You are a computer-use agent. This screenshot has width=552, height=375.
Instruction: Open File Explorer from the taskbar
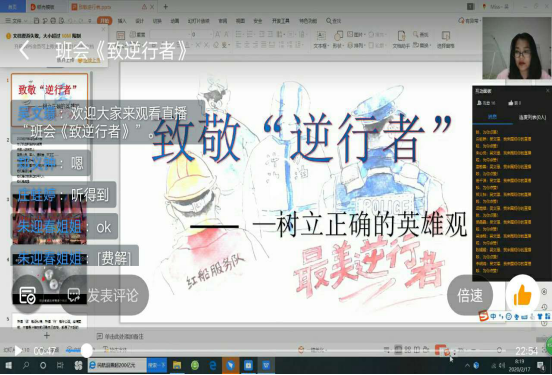(177, 365)
